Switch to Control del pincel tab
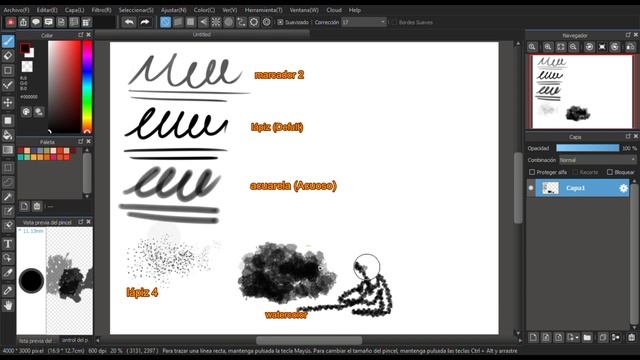Screen dimensions: 640x360 (75, 340)
